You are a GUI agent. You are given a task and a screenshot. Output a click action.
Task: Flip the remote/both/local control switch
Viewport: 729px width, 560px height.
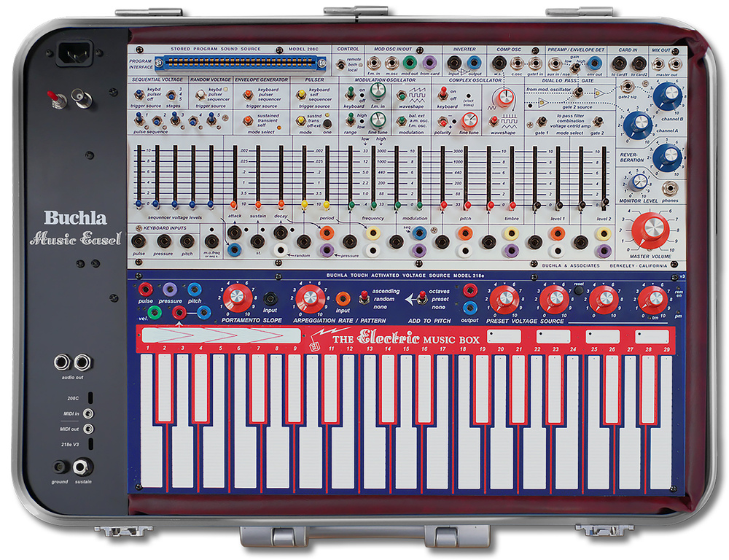point(340,66)
